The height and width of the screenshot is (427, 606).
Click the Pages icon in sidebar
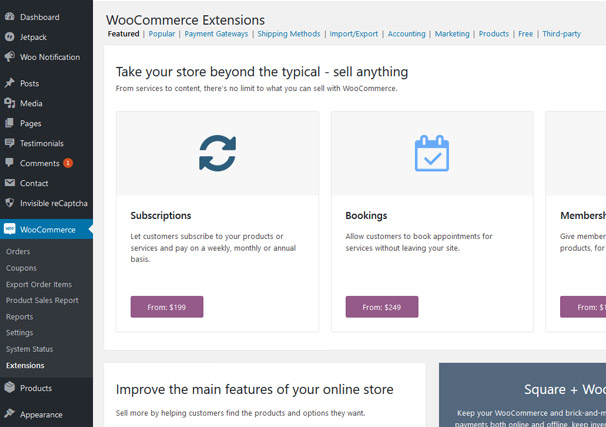pyautogui.click(x=10, y=123)
